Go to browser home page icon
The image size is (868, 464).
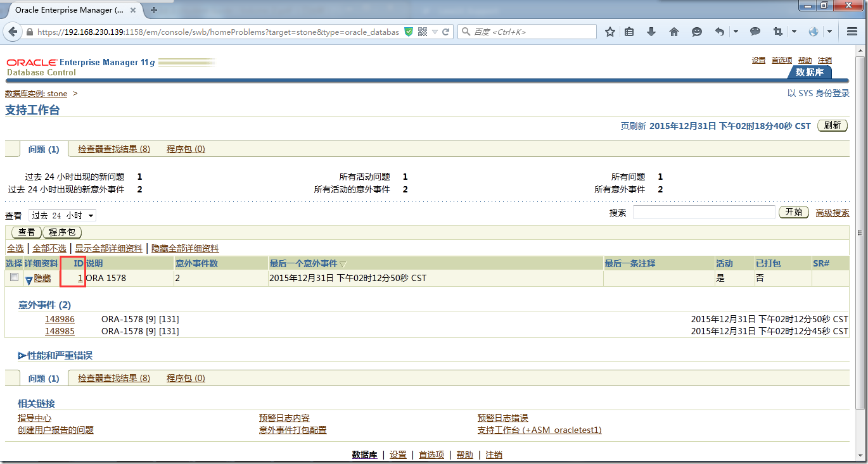[674, 32]
